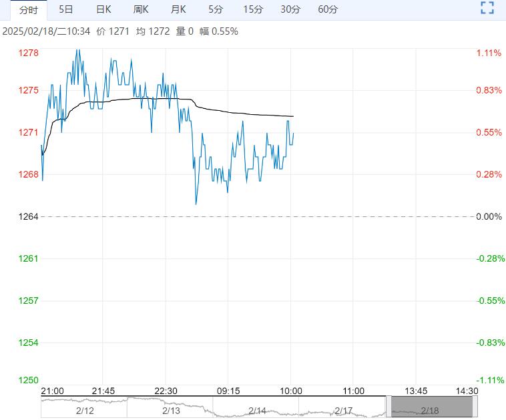Click the 1250 price axis label
This screenshot has height=420, width=506.
pyautogui.click(x=29, y=380)
